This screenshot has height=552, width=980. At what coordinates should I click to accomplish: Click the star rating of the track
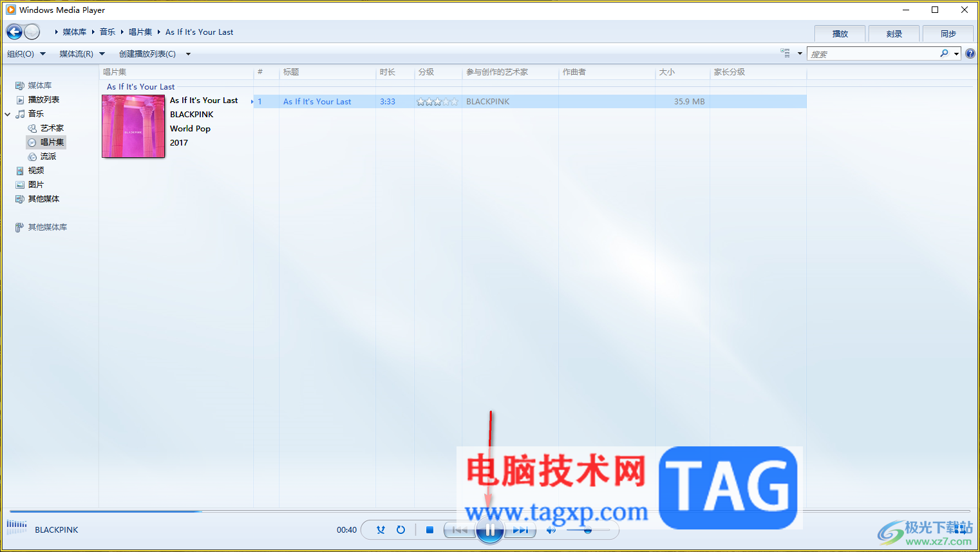click(437, 101)
